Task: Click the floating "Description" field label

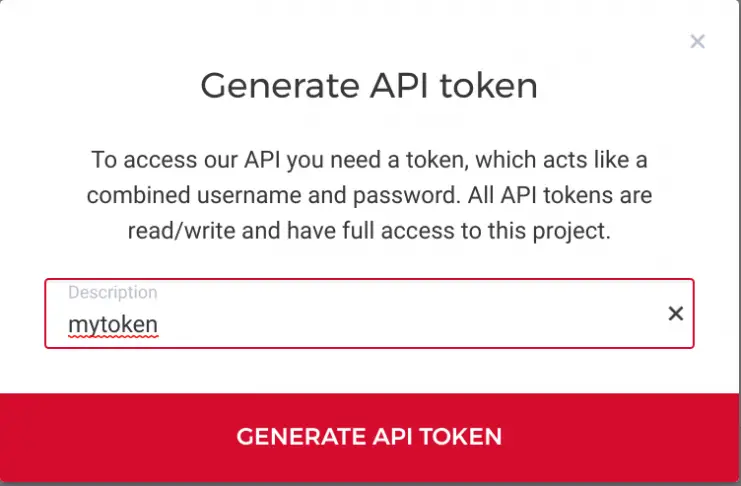Action: (x=112, y=293)
